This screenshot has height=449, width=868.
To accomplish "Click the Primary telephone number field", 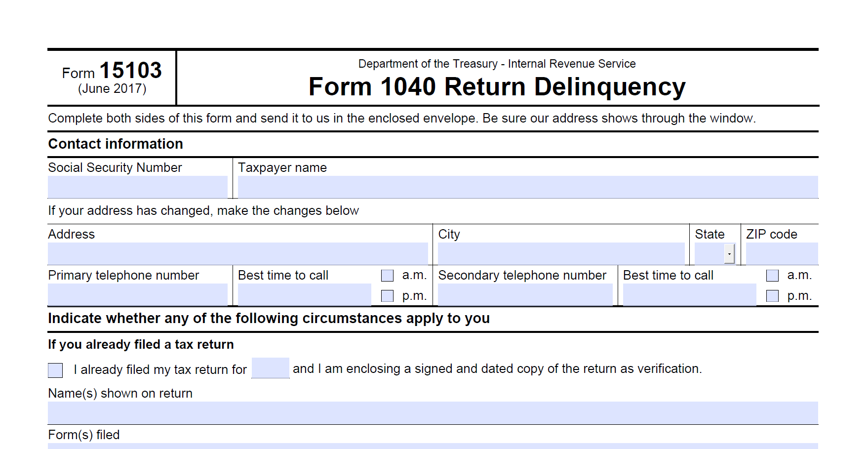I will click(137, 294).
